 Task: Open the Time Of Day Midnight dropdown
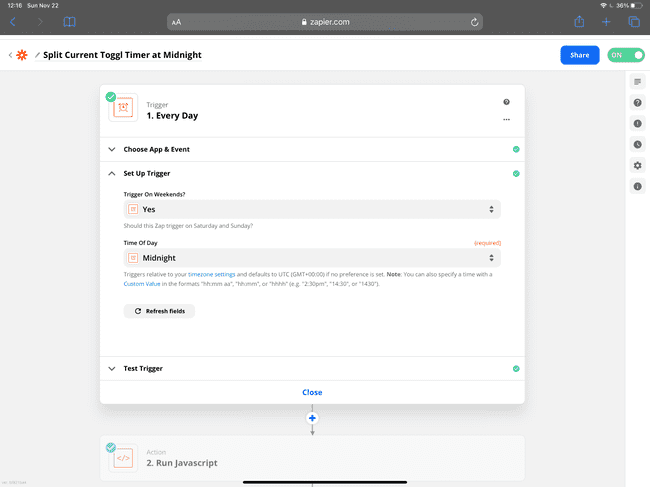(x=312, y=258)
